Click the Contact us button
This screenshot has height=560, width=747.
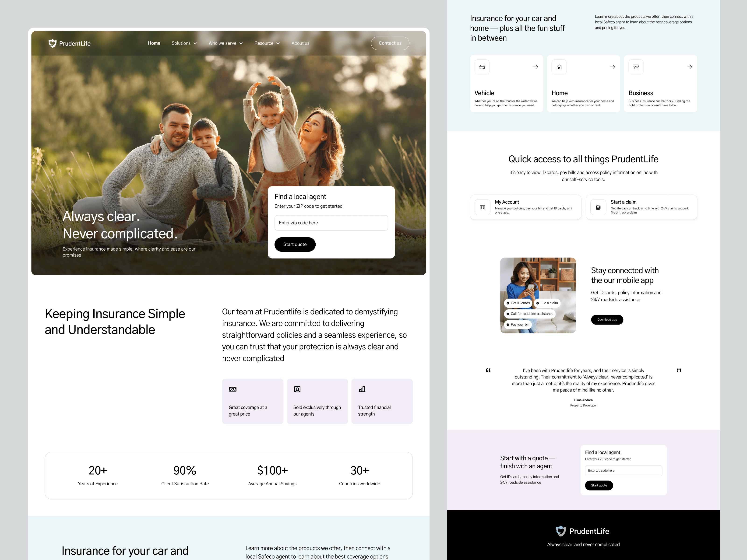coord(390,43)
